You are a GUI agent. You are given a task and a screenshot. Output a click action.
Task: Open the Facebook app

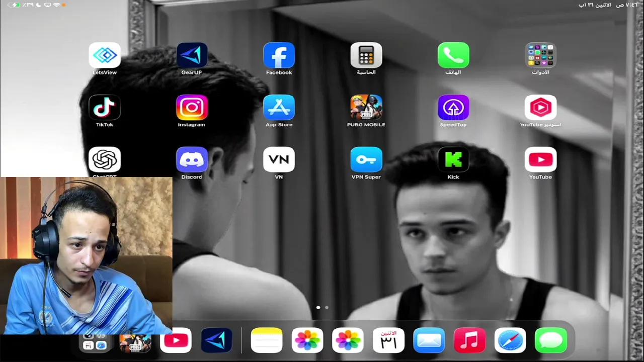(x=279, y=55)
